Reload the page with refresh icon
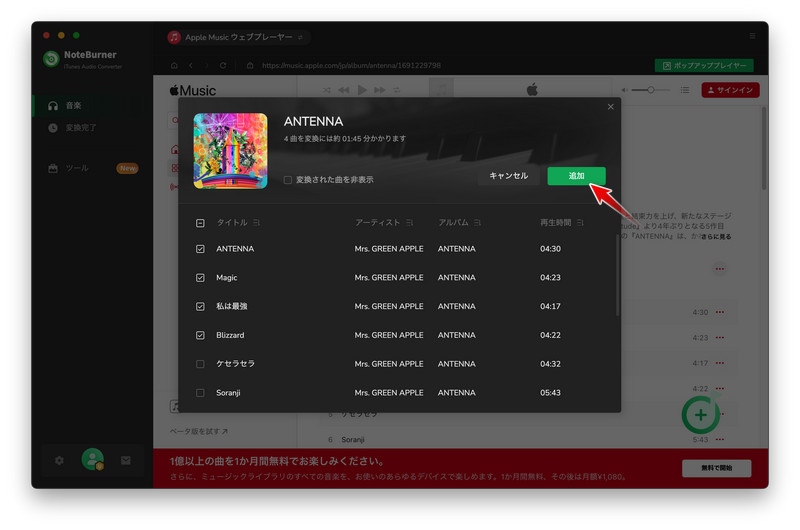The width and height of the screenshot is (800, 530). point(223,65)
